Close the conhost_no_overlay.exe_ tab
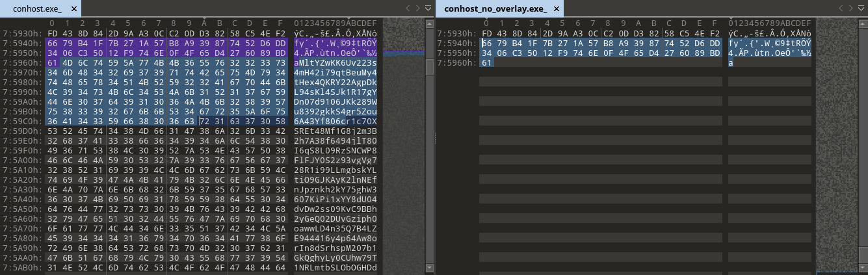The image size is (868, 275). [556, 9]
